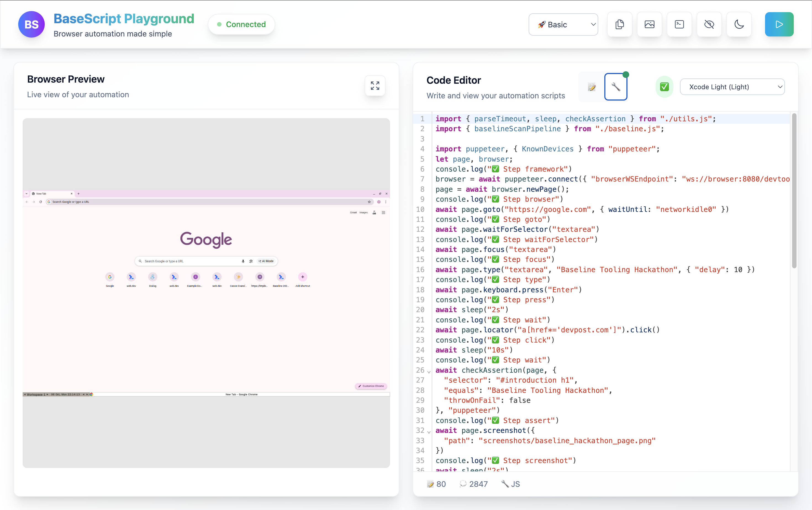Viewport: 812px width, 510px height.
Task: Open the Xcode Light theme dropdown
Action: 732,87
